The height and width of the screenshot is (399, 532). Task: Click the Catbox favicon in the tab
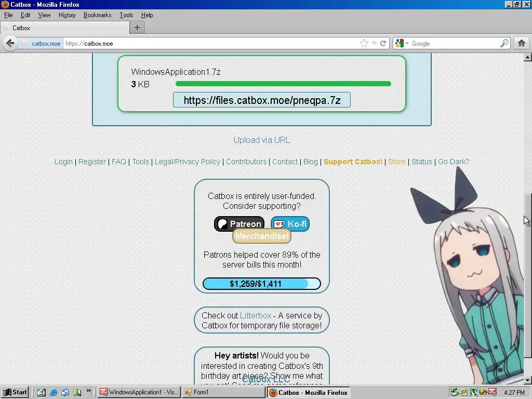pos(6,28)
